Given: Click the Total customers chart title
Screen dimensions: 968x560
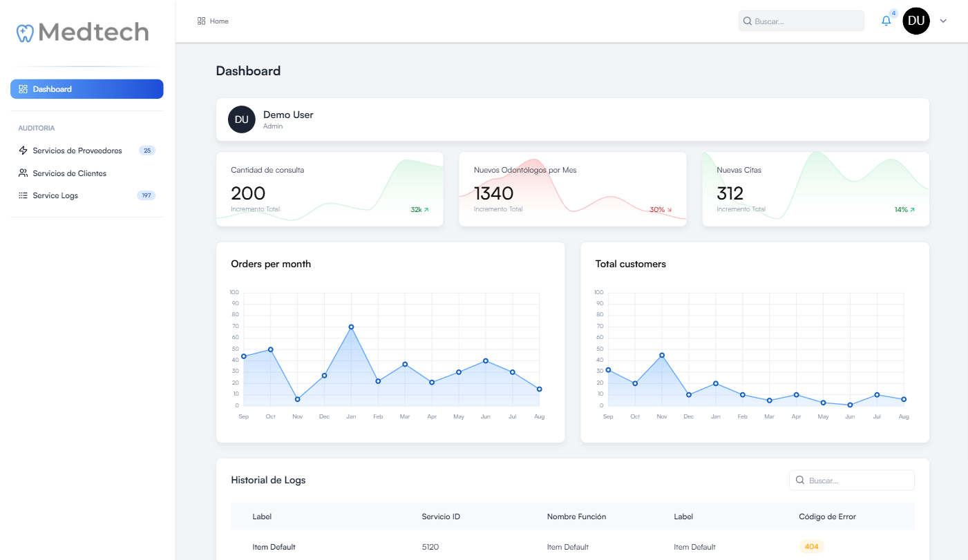Looking at the screenshot, I should (x=631, y=264).
